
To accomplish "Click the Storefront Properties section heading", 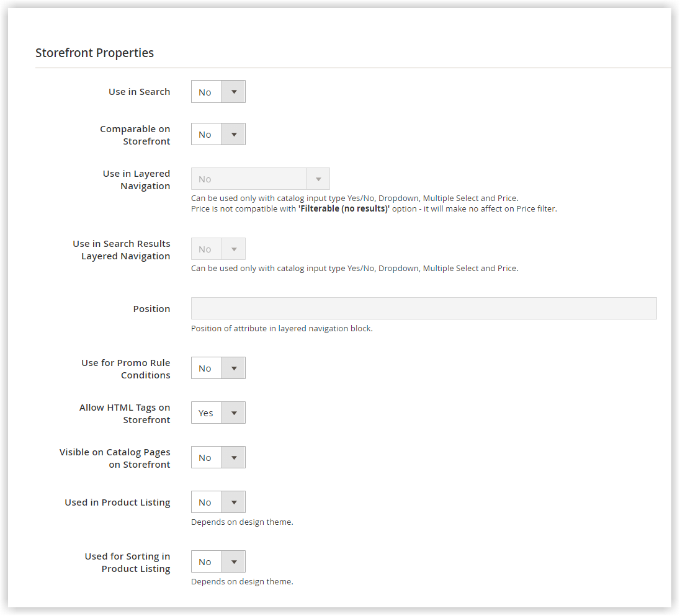I will coord(94,53).
